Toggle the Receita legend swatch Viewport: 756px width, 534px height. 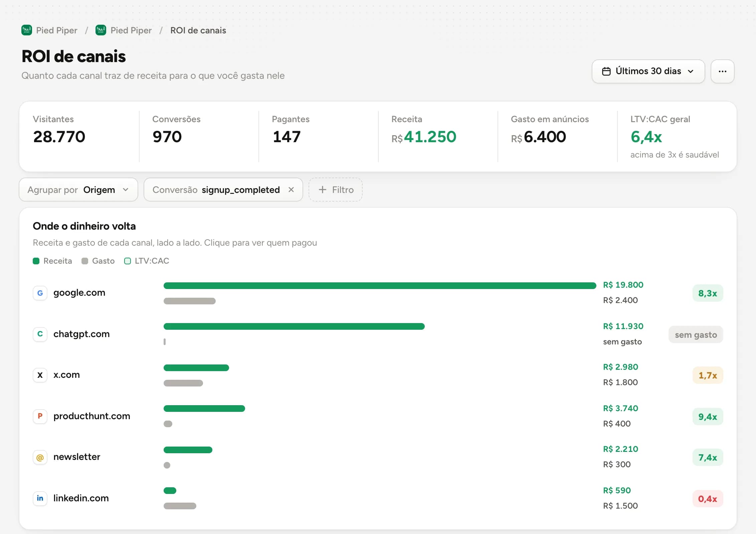pyautogui.click(x=36, y=261)
